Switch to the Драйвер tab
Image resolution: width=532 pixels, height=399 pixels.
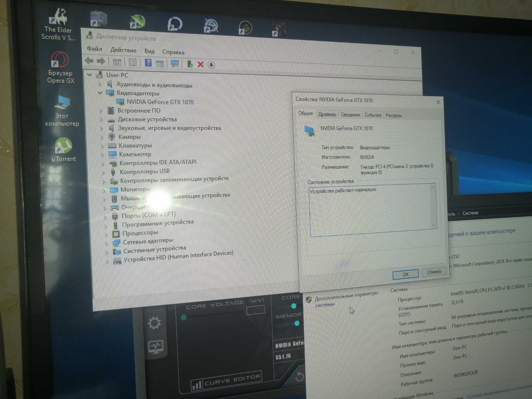click(327, 114)
